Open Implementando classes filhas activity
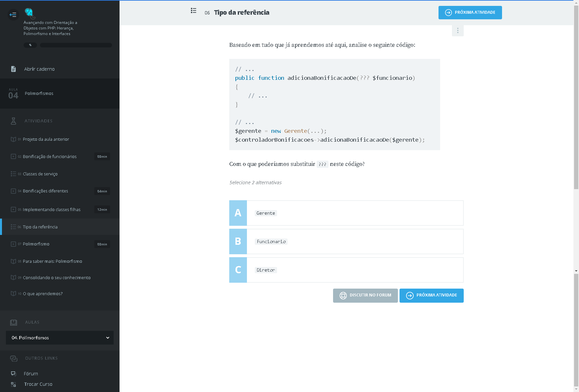The width and height of the screenshot is (579, 392). tap(52, 210)
